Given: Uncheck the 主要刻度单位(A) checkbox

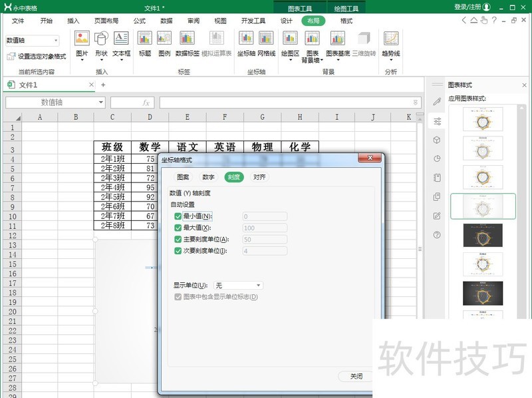Looking at the screenshot, I should tap(178, 239).
